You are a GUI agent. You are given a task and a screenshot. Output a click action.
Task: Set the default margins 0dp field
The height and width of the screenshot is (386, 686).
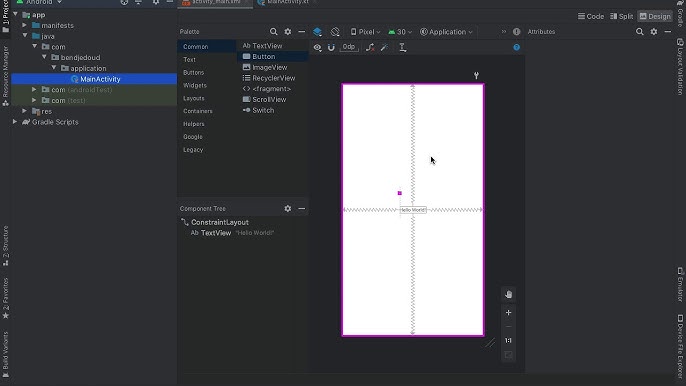[x=349, y=47]
